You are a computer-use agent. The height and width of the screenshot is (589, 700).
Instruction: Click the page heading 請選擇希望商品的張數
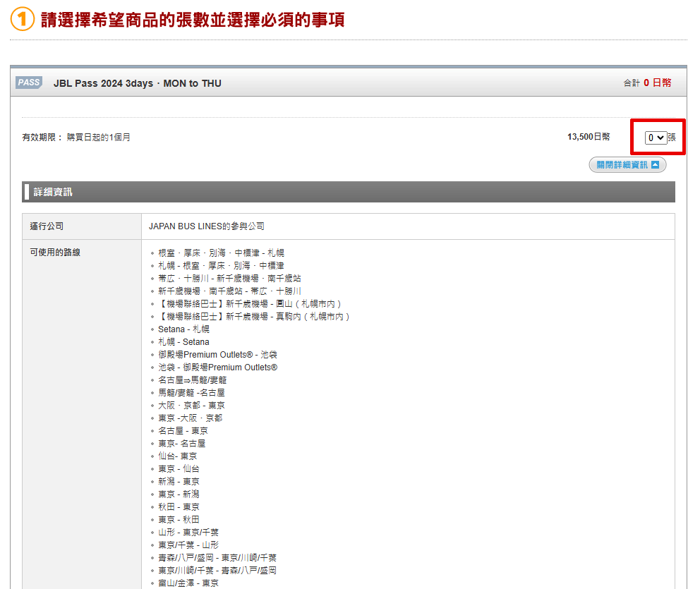193,20
